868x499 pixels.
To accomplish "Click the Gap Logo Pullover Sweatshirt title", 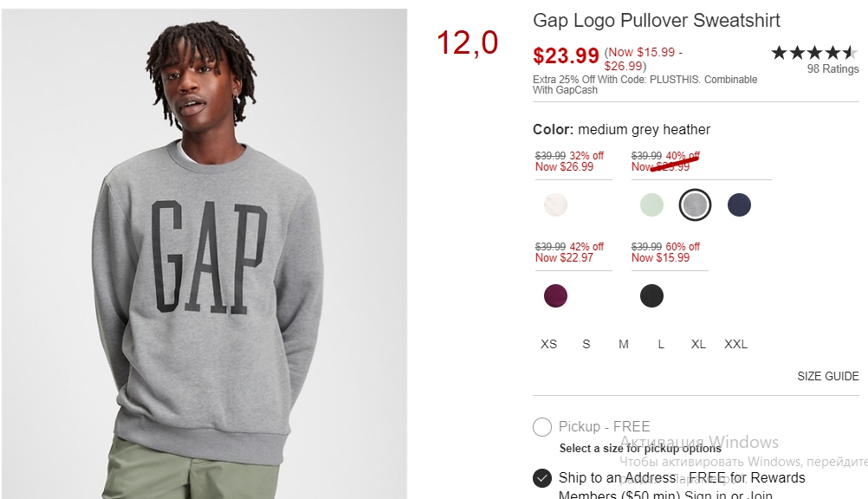I will coord(656,21).
